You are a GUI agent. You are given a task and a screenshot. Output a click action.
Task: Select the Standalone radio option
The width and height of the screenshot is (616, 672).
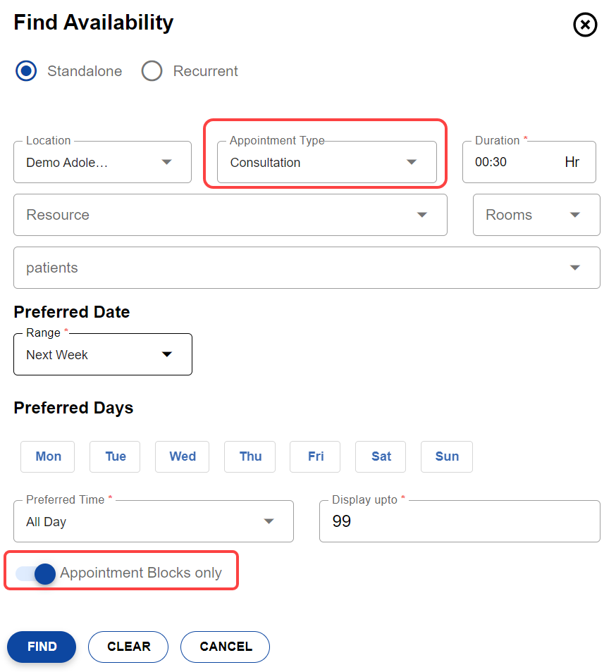tap(27, 71)
